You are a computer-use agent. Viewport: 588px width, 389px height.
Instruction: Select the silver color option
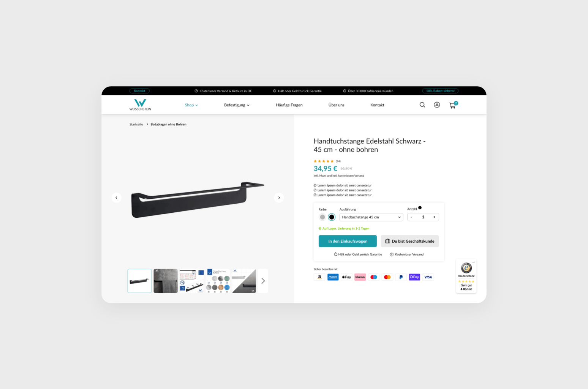[322, 217]
